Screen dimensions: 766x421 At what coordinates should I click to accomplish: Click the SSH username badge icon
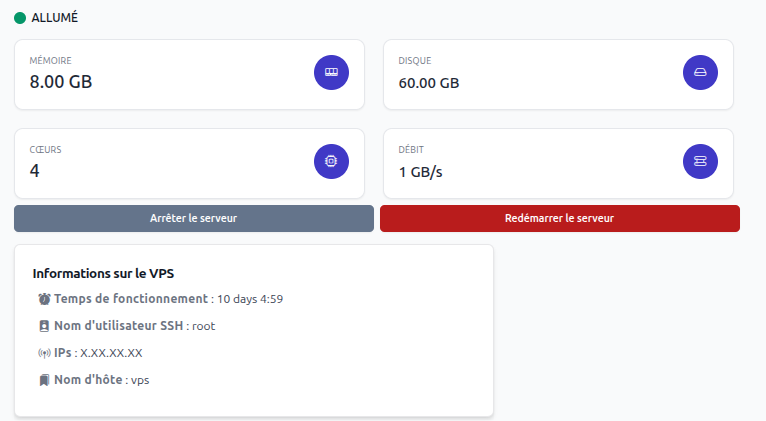(44, 326)
